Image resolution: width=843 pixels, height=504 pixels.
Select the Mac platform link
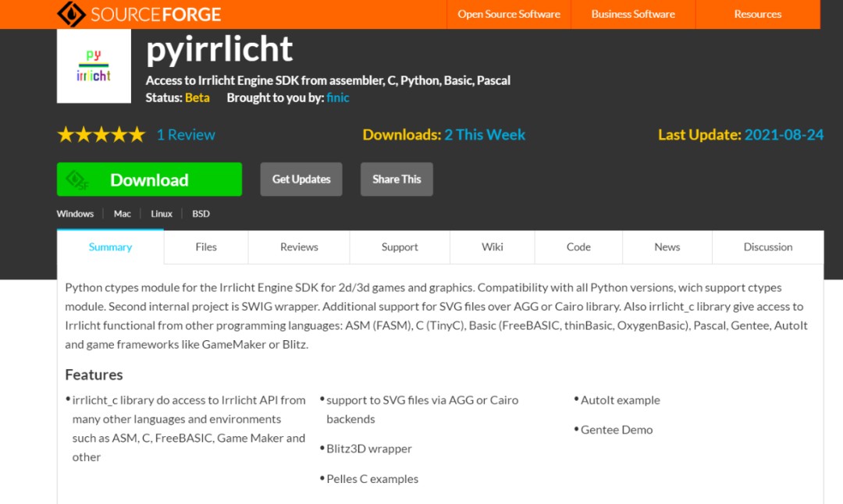122,214
